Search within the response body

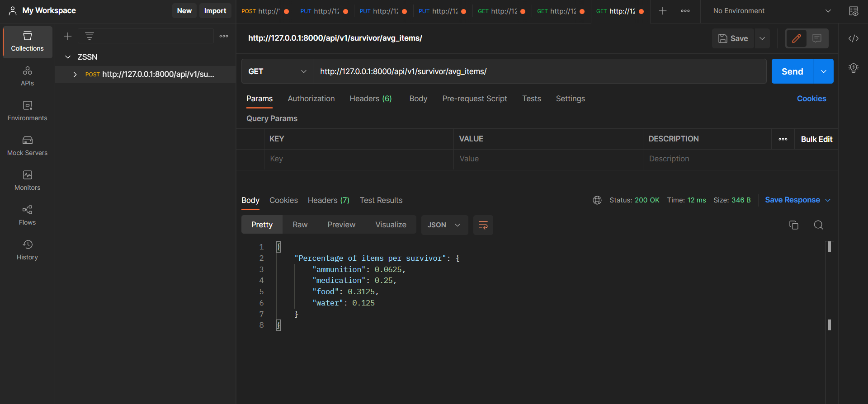pyautogui.click(x=819, y=225)
